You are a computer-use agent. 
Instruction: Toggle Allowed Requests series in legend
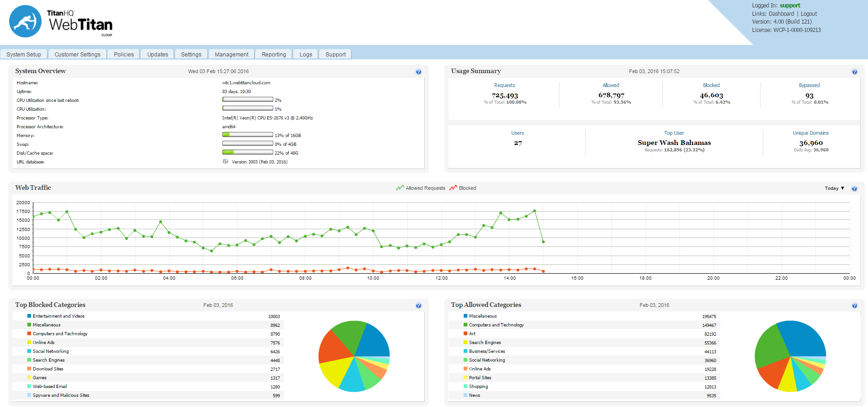pyautogui.click(x=421, y=188)
